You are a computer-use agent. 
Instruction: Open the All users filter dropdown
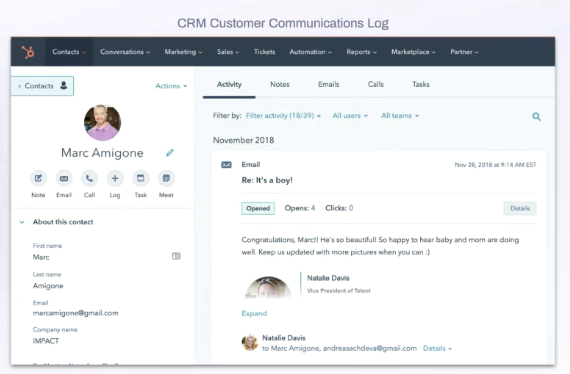click(x=350, y=116)
